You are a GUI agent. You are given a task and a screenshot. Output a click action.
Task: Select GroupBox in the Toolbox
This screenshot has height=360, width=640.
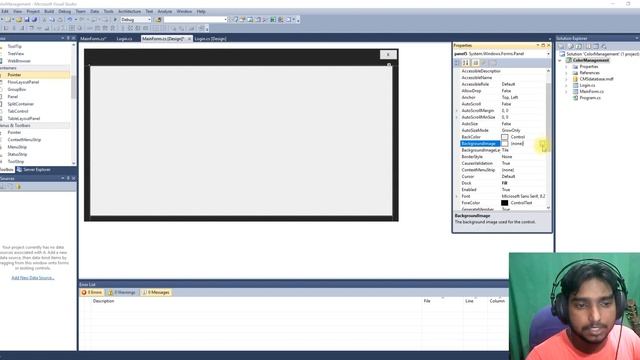tap(17, 89)
